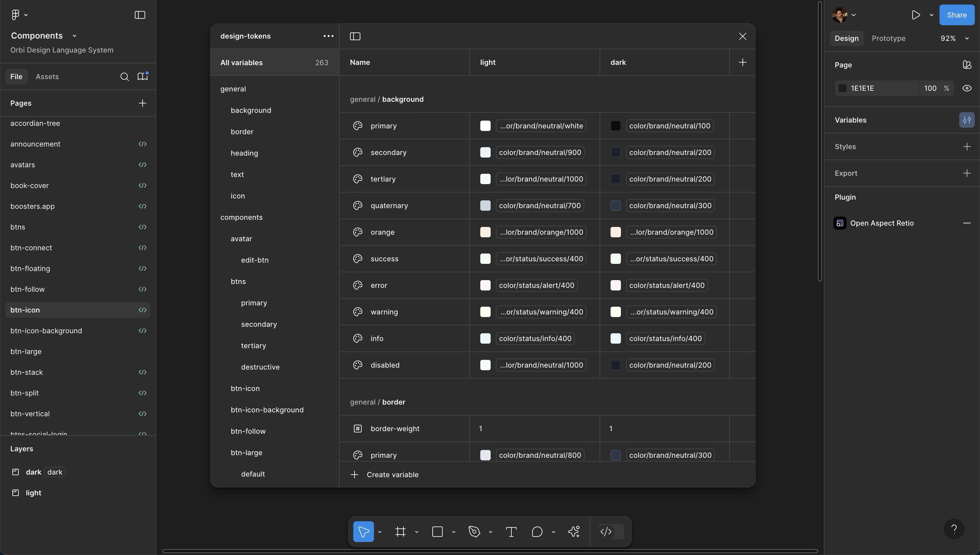Open presentation options chevron
Viewport: 980px width, 555px height.
pyautogui.click(x=931, y=15)
